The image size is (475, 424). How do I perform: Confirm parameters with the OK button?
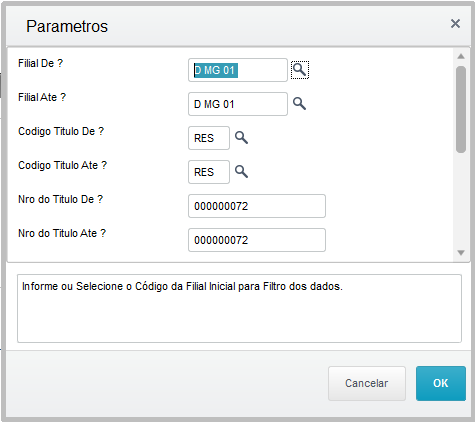441,383
